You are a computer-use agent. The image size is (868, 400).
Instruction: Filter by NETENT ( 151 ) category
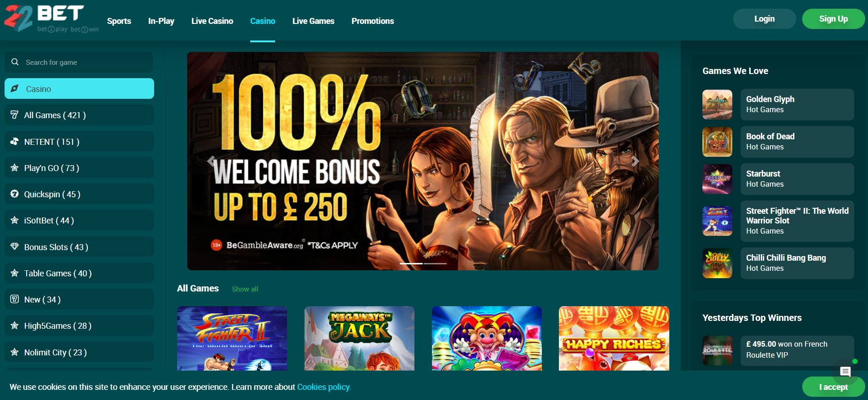click(79, 142)
